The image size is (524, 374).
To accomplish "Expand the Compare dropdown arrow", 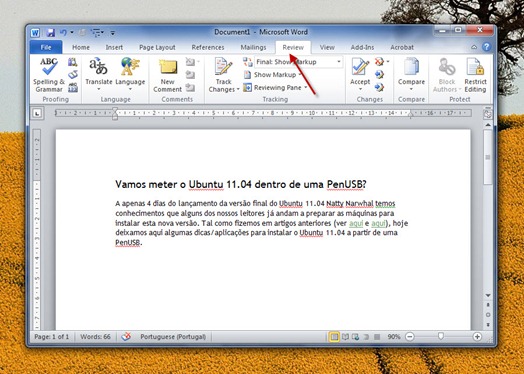I will point(411,89).
